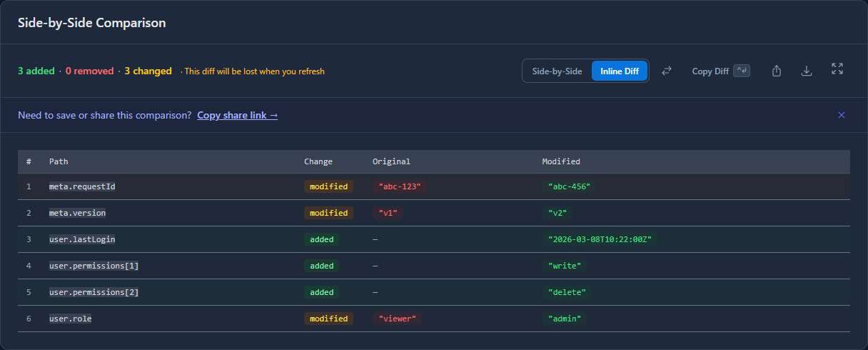Click the Copy Diff button
The image size is (868, 350).
pos(721,71)
